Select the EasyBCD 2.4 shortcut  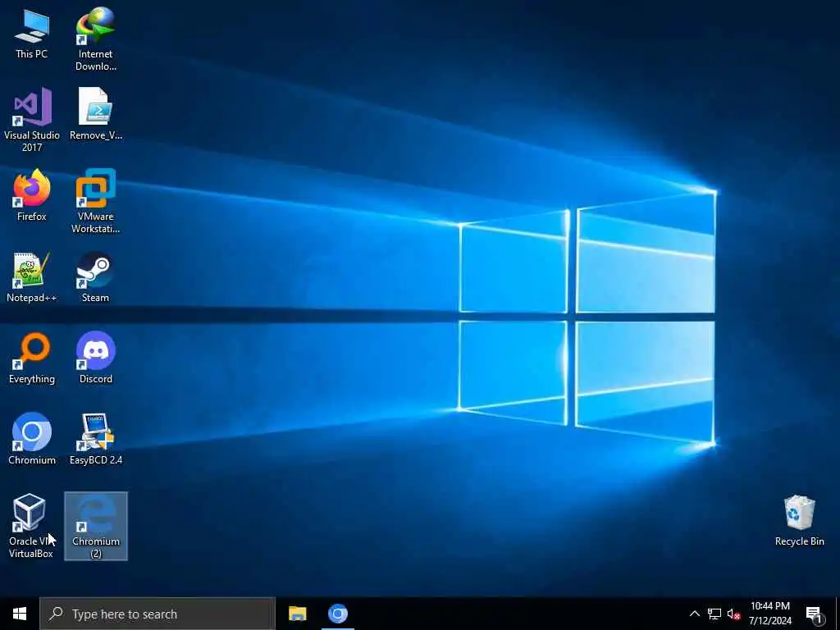(x=95, y=439)
